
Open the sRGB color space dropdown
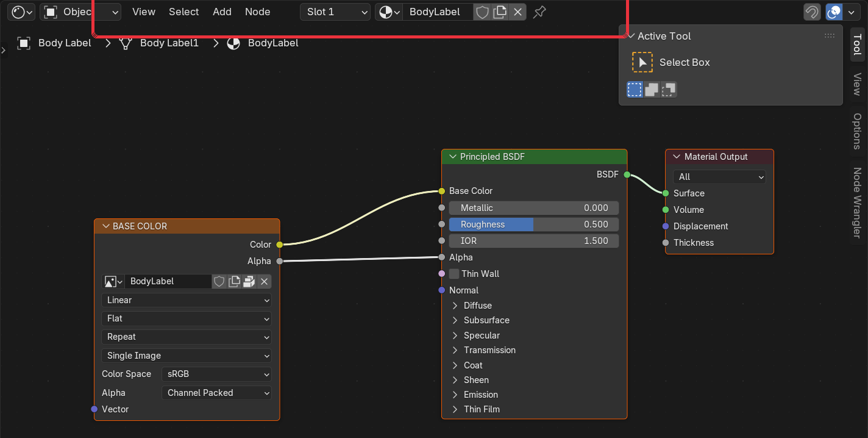tap(216, 374)
